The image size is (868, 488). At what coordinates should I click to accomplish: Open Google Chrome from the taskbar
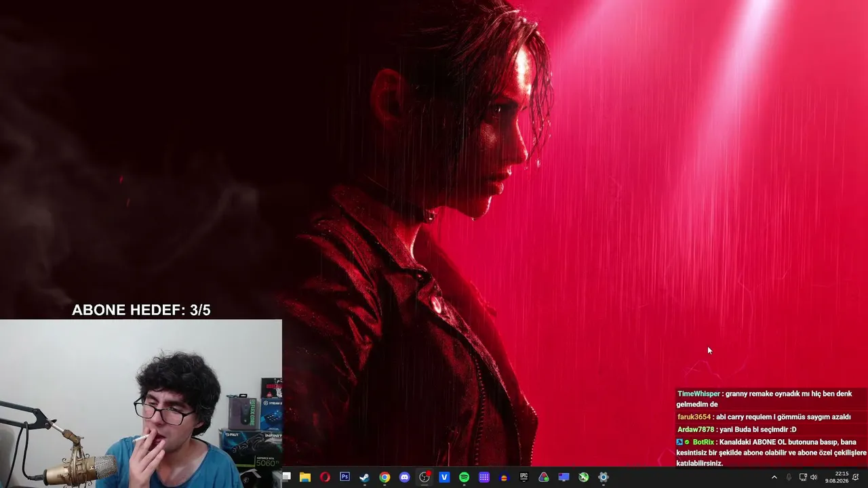tap(384, 477)
